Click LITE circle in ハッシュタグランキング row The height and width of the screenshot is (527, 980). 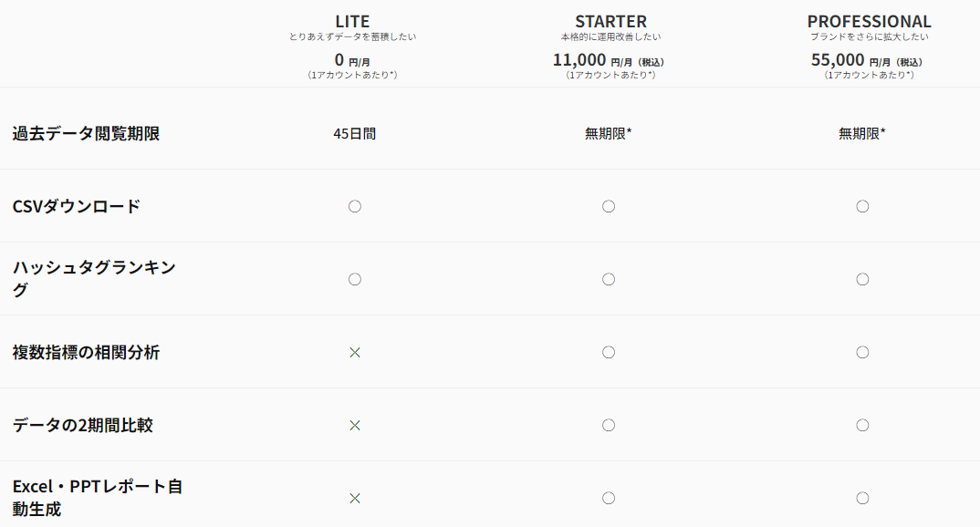click(355, 279)
